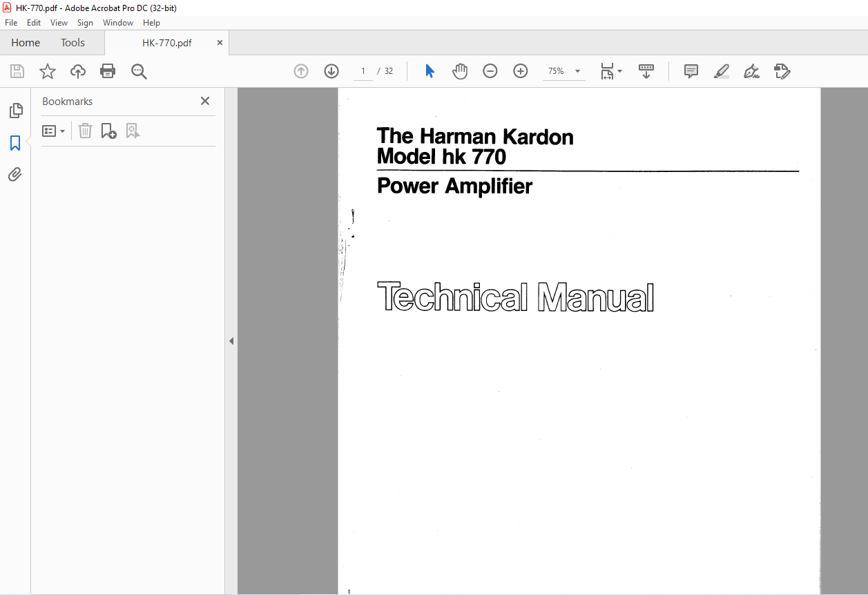The height and width of the screenshot is (595, 868).
Task: Toggle the Bookmarks panel ribbon icon
Action: [15, 143]
